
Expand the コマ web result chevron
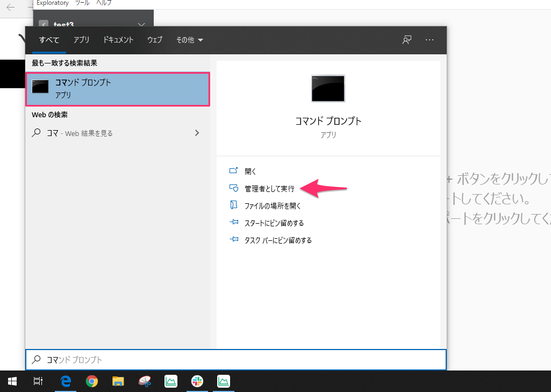pos(197,133)
